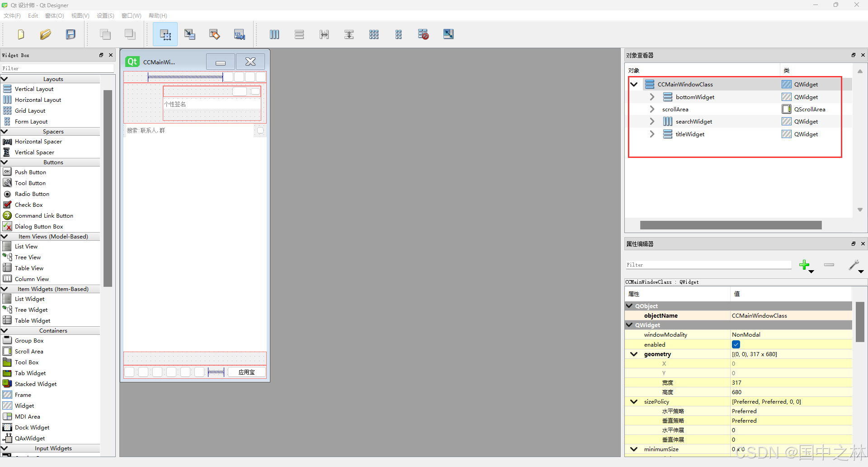Screen dimensions: 868x467
Task: Expand the bottomWidget tree node
Action: pyautogui.click(x=652, y=97)
